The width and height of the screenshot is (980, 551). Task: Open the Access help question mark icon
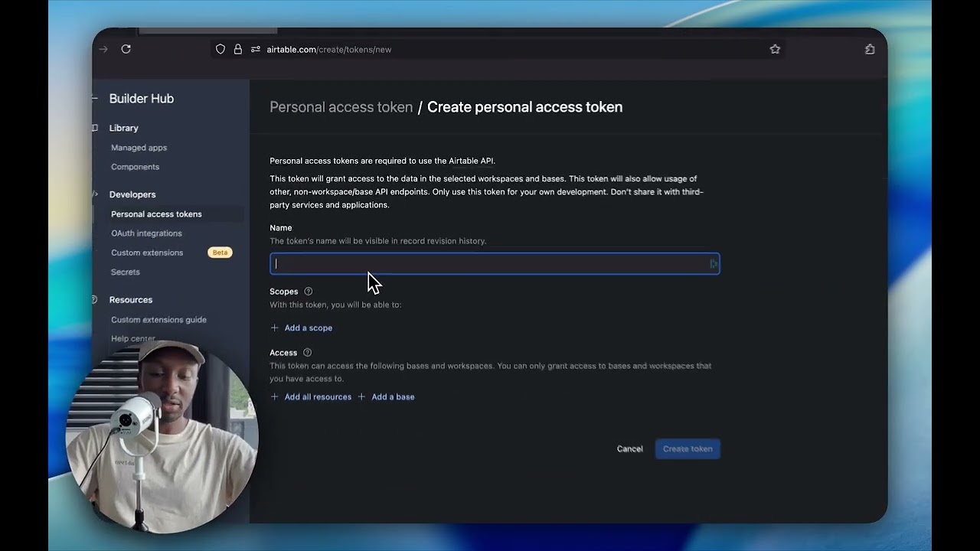pyautogui.click(x=307, y=353)
